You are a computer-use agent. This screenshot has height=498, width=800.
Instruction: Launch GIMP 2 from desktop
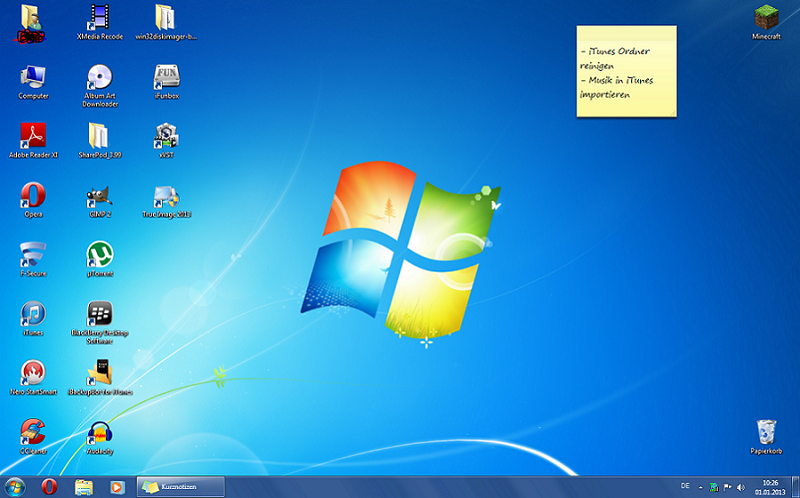(99, 200)
